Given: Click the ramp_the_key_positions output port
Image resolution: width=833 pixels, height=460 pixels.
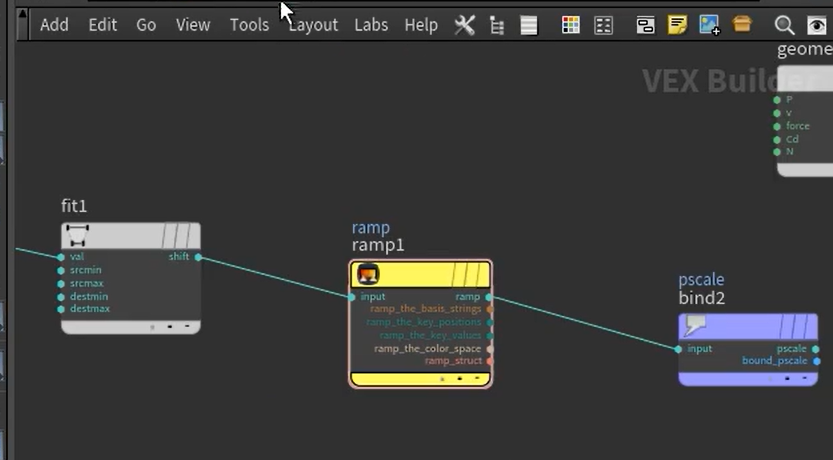Looking at the screenshot, I should 489,322.
